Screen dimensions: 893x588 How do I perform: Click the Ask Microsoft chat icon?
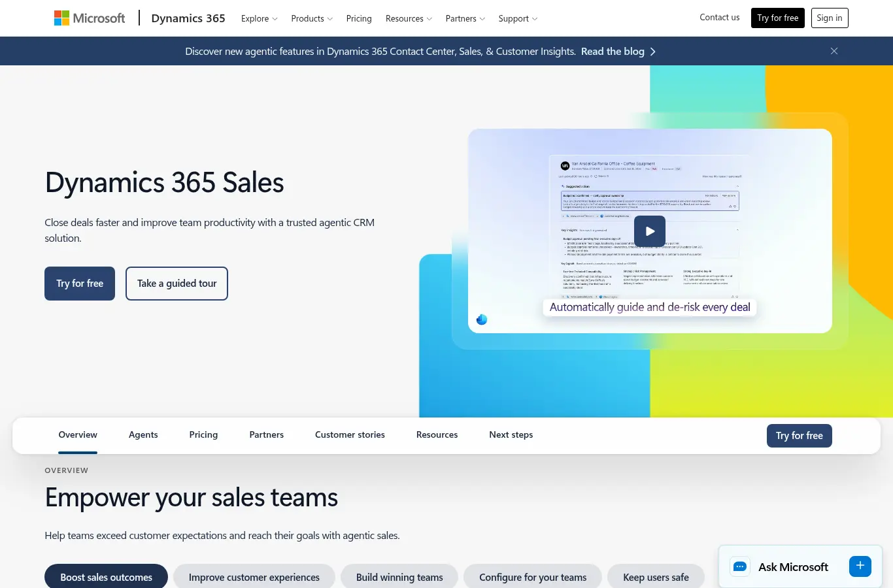(740, 567)
